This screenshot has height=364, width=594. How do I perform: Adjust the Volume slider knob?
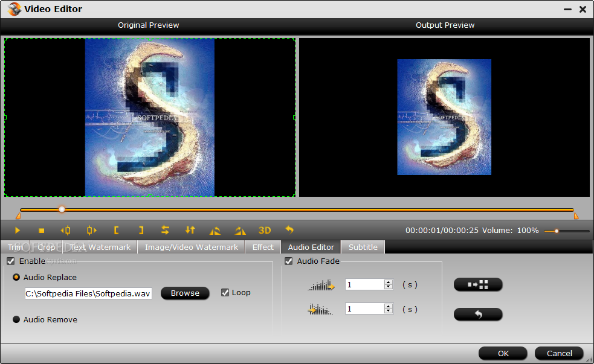point(557,231)
